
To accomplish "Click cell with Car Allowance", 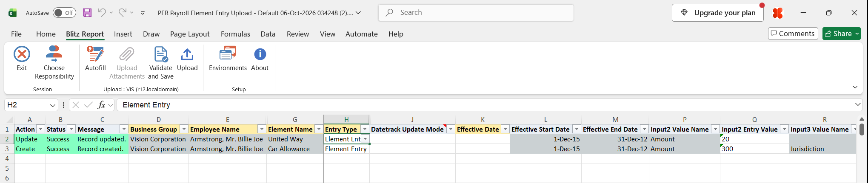I will pyautogui.click(x=295, y=149).
